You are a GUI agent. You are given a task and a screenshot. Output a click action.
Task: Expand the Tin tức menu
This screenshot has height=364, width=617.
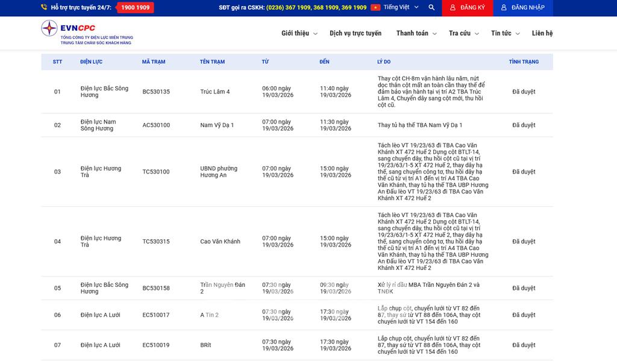[505, 33]
